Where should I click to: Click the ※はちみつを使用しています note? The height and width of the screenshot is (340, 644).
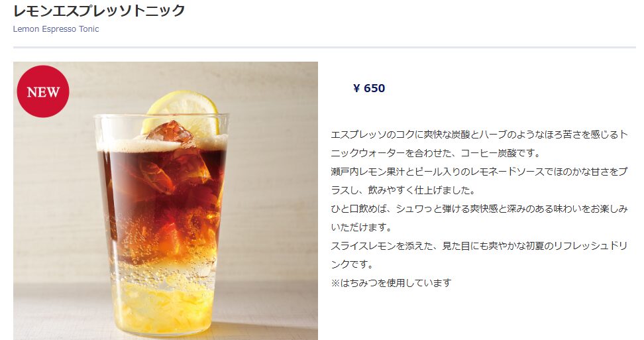click(392, 283)
